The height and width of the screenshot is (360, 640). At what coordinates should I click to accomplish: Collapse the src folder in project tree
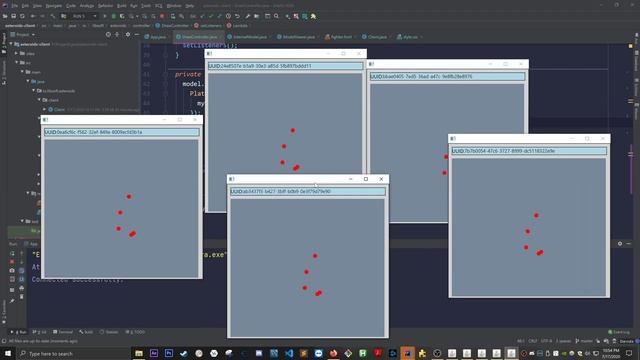17,62
